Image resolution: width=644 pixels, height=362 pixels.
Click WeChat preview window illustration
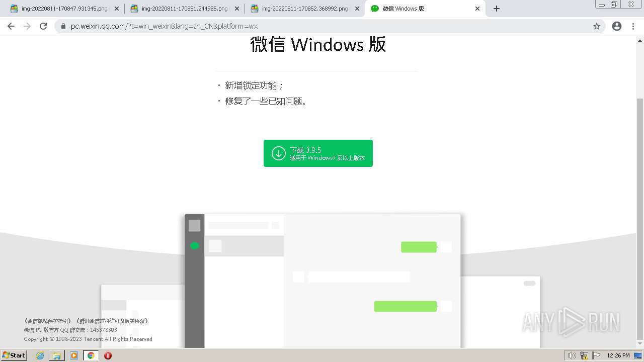tap(322, 281)
